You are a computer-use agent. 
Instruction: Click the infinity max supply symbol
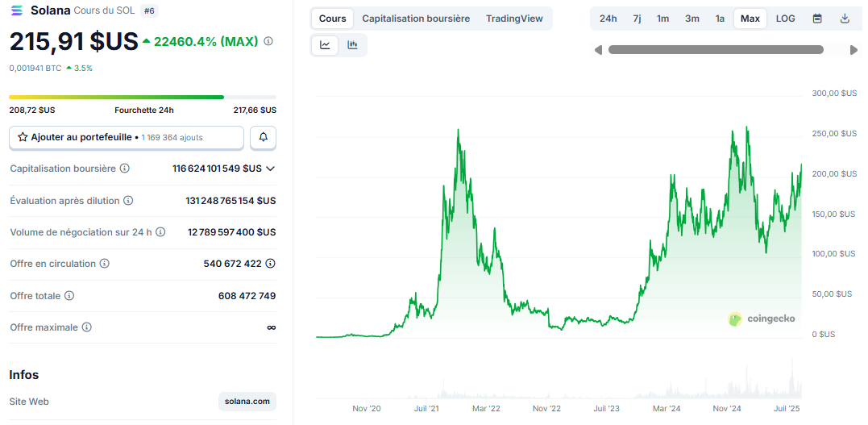(272, 327)
